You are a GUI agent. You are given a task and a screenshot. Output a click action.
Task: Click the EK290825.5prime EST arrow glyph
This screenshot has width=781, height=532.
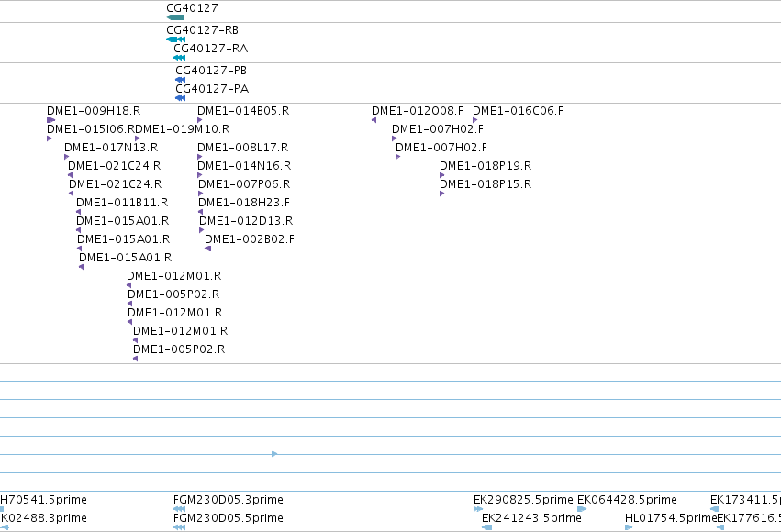click(478, 508)
